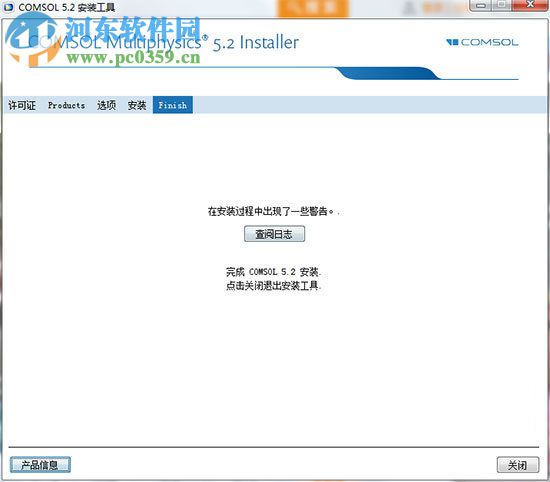Go to the 安装 tab
The image size is (550, 482).
click(x=137, y=105)
